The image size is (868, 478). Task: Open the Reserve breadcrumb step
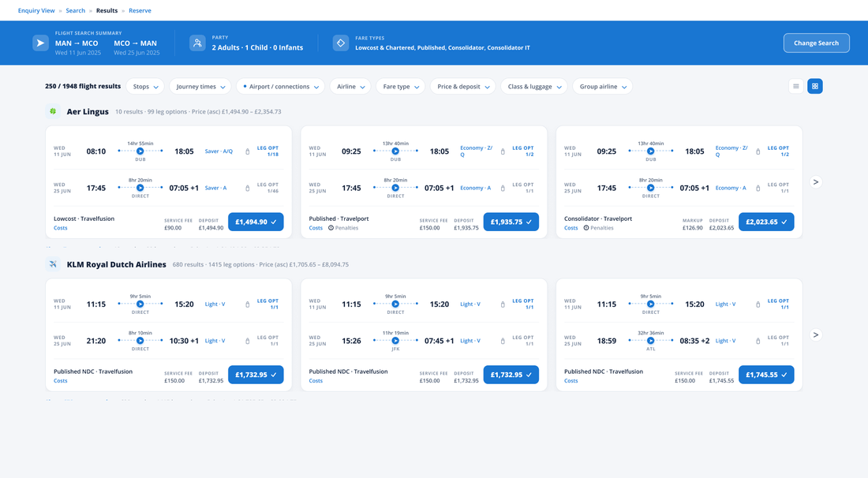(x=140, y=10)
